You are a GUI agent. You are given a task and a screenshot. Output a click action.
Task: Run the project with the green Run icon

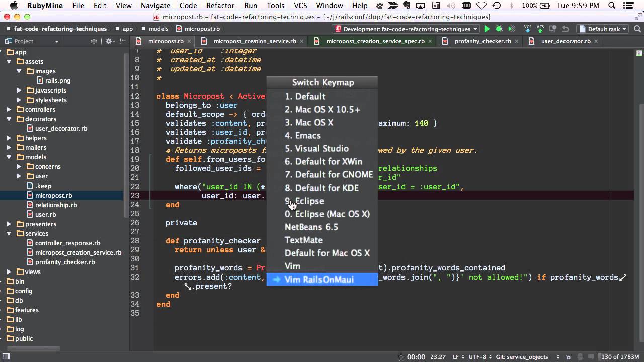point(487,29)
